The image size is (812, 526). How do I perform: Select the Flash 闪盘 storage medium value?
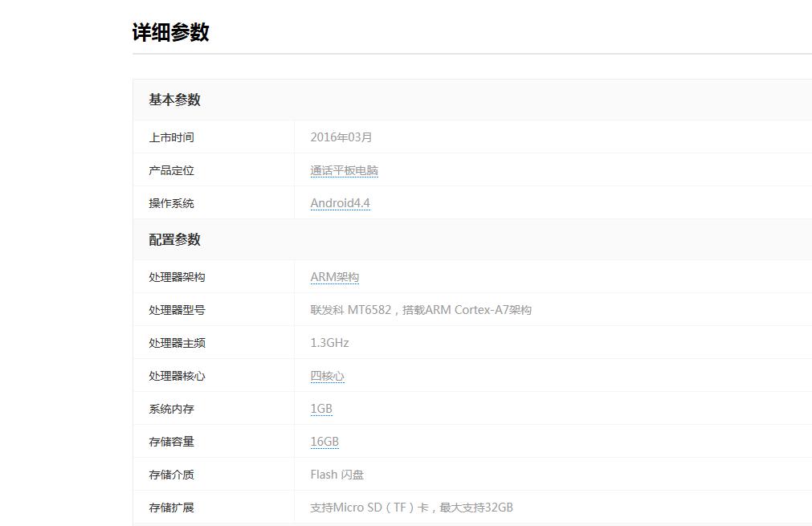pyautogui.click(x=336, y=474)
